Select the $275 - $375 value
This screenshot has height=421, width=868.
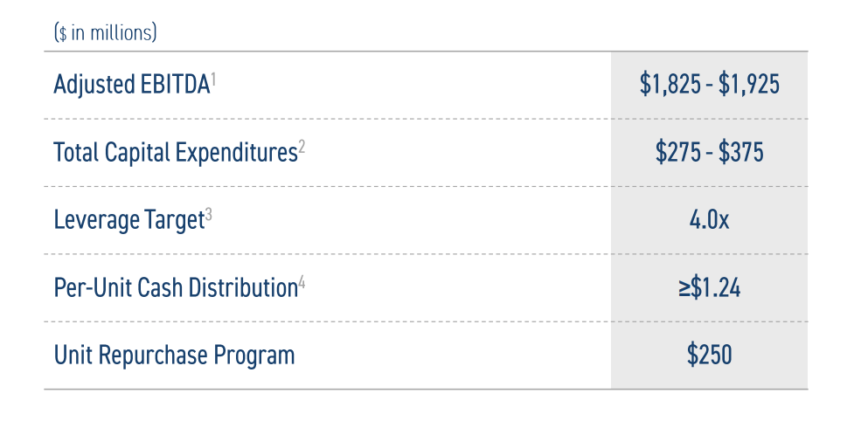(709, 152)
